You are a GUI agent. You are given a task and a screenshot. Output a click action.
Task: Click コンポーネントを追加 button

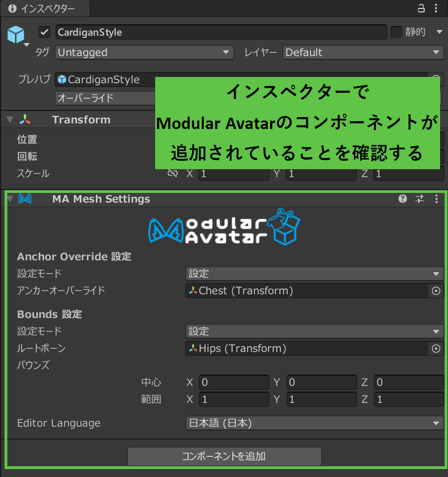224,456
